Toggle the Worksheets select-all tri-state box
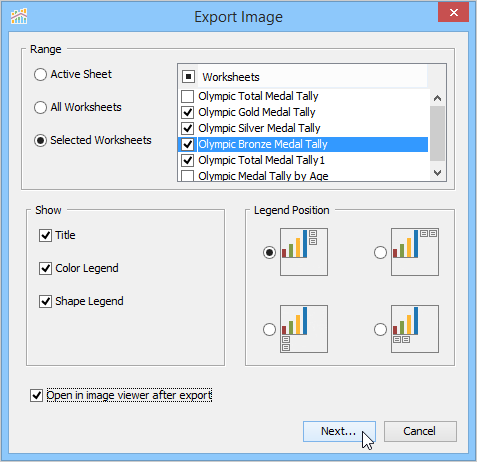Image resolution: width=477 pixels, height=462 pixels. click(x=188, y=77)
